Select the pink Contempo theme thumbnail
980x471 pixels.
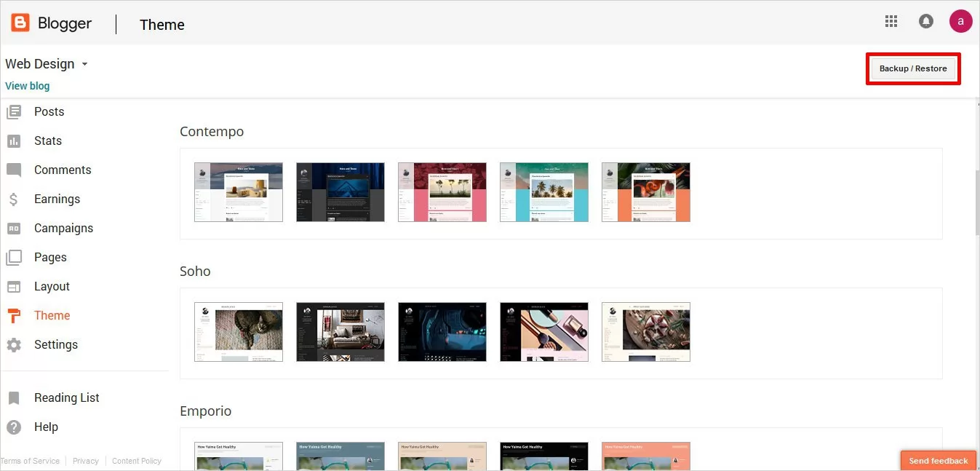pos(442,192)
